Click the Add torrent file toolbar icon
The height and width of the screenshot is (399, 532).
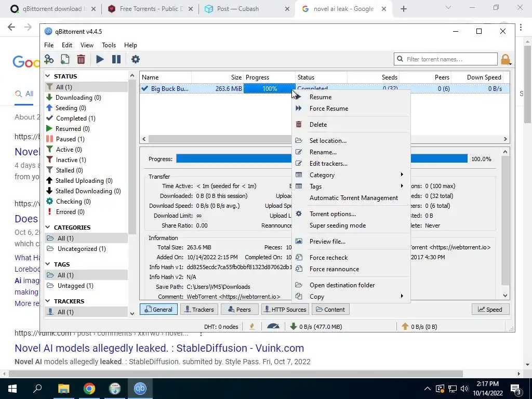[65, 59]
